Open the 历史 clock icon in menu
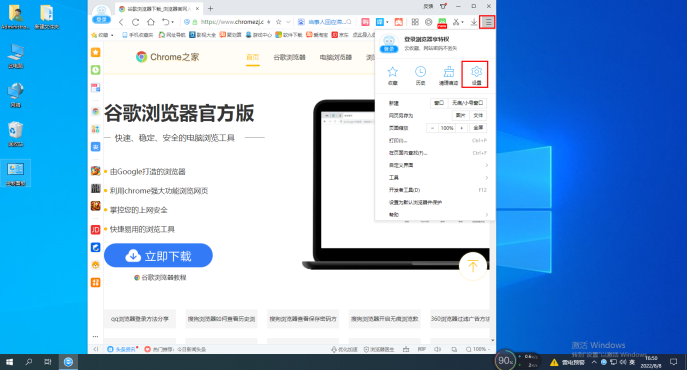This screenshot has width=687, height=370. click(420, 75)
